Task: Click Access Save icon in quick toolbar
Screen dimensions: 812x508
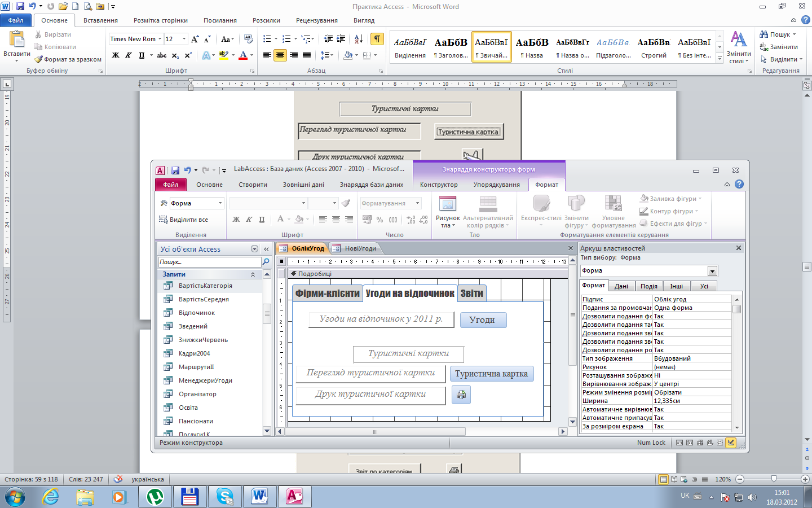Action: coord(175,170)
